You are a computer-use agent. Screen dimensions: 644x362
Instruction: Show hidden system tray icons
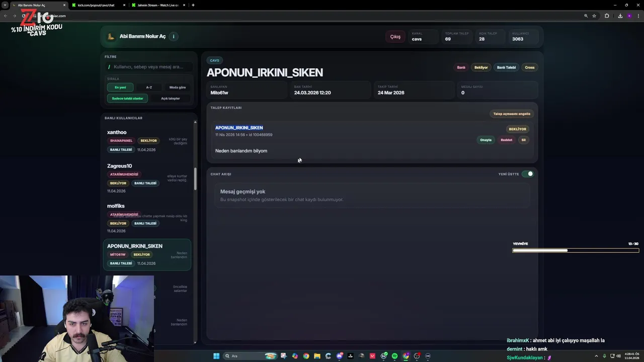click(x=596, y=356)
